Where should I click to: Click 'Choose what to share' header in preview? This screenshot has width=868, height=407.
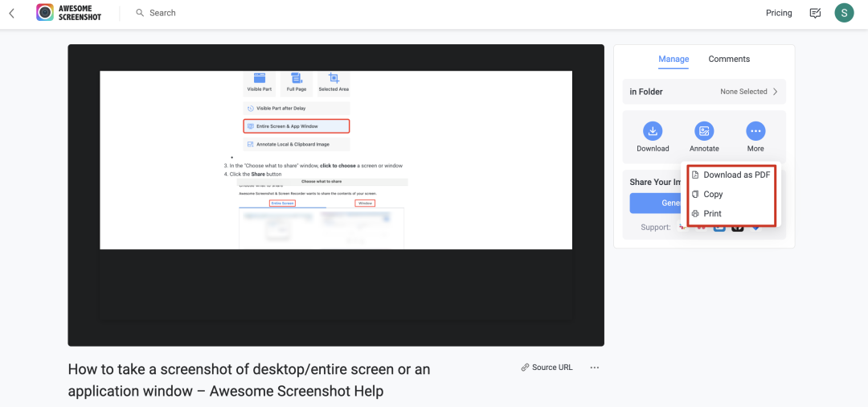pyautogui.click(x=321, y=182)
